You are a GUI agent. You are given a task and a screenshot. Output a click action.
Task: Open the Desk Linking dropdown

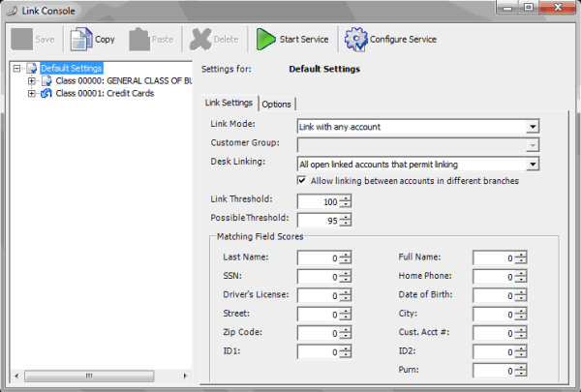[x=532, y=164]
